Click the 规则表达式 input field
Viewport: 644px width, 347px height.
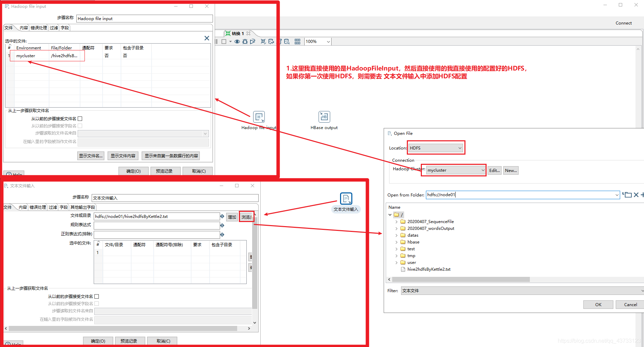(x=157, y=225)
